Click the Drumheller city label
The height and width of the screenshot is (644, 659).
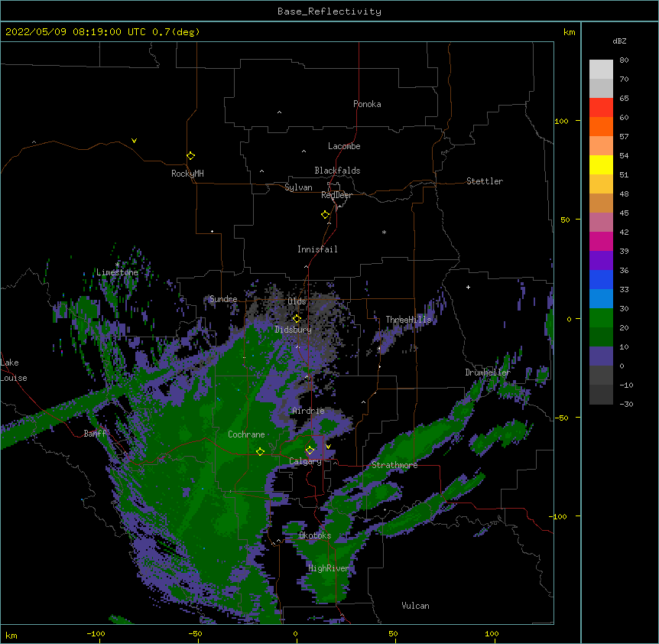[x=488, y=372]
